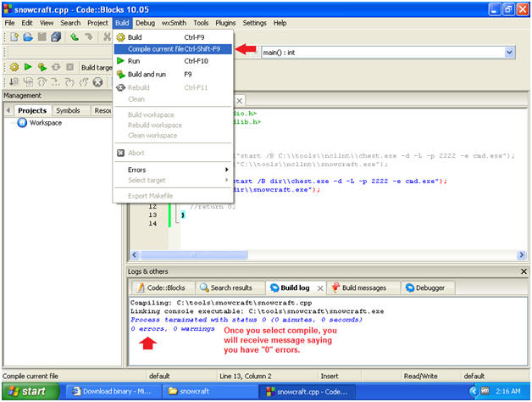Select Compile current file menu entry

tap(173, 49)
